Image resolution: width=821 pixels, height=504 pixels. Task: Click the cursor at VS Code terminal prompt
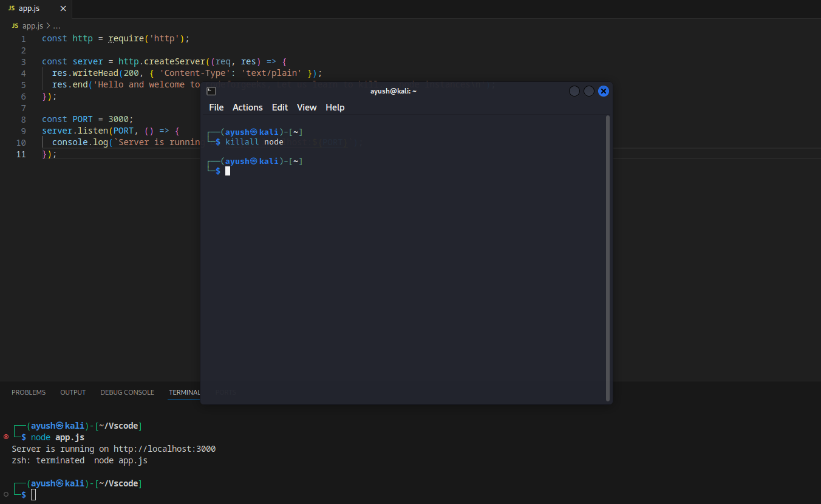coord(33,494)
